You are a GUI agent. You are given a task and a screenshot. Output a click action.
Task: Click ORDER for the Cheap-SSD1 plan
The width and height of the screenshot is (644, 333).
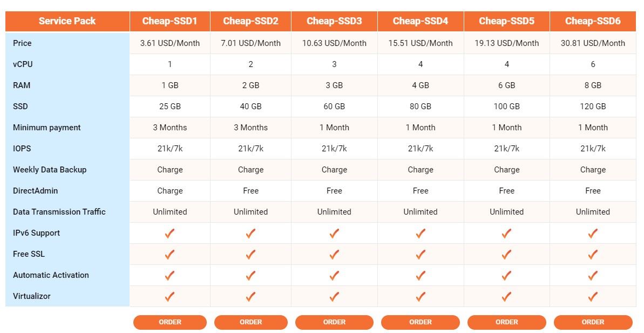click(170, 322)
